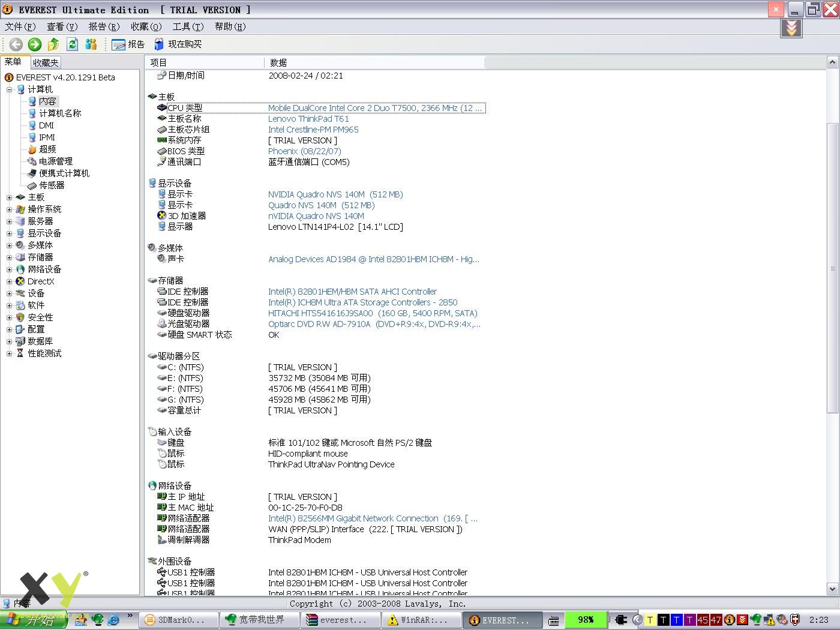The width and height of the screenshot is (840, 630).
Task: Switch to the 收藏夹 favorites tab
Action: pos(46,62)
